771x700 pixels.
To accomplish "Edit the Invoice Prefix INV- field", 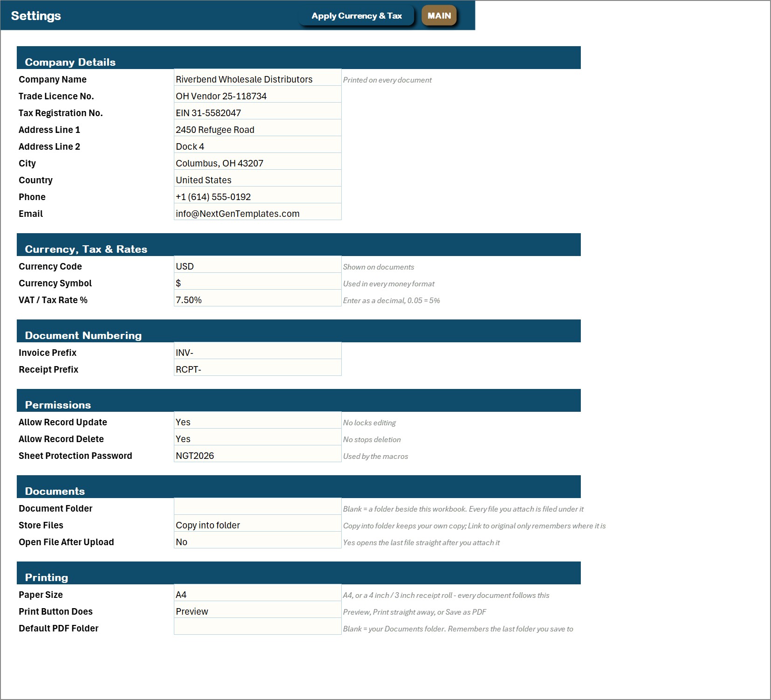I will (x=257, y=351).
